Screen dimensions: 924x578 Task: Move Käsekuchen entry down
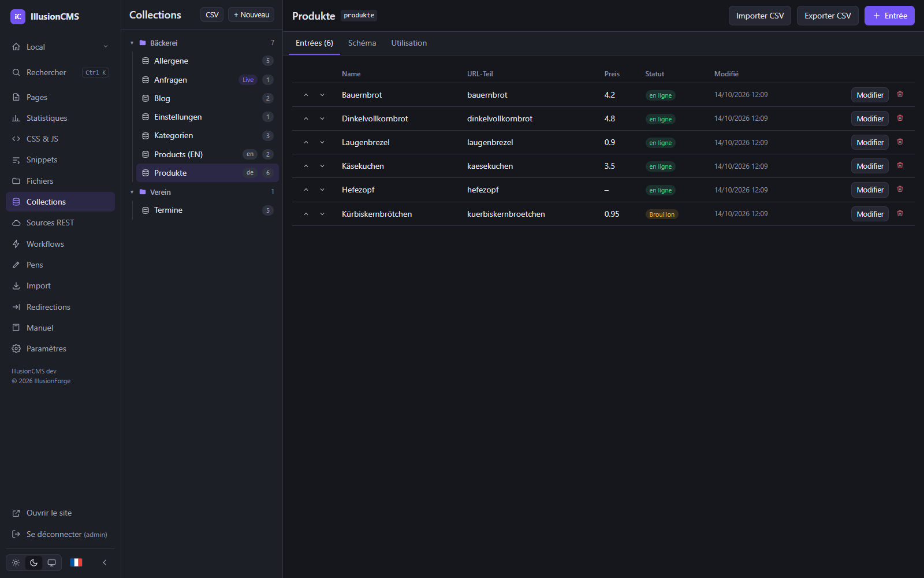click(322, 166)
